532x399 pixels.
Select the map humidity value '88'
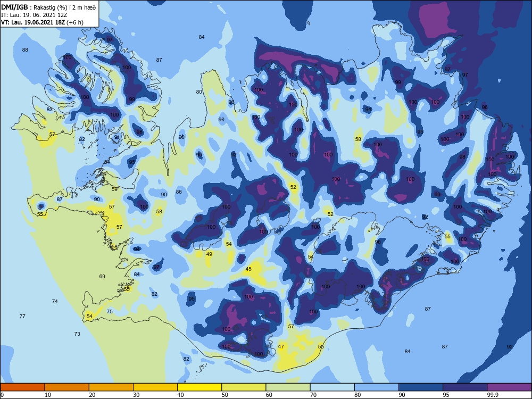(25, 50)
